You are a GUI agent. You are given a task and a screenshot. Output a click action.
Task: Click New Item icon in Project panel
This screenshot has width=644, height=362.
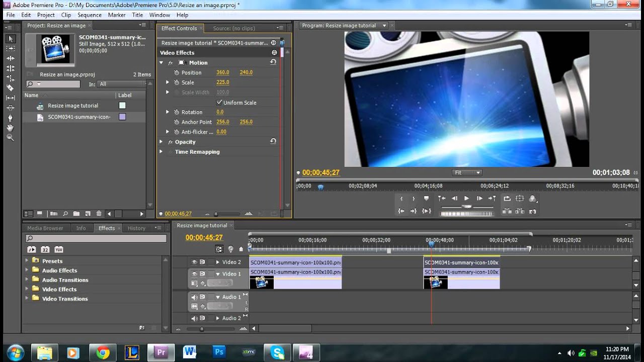pos(87,214)
